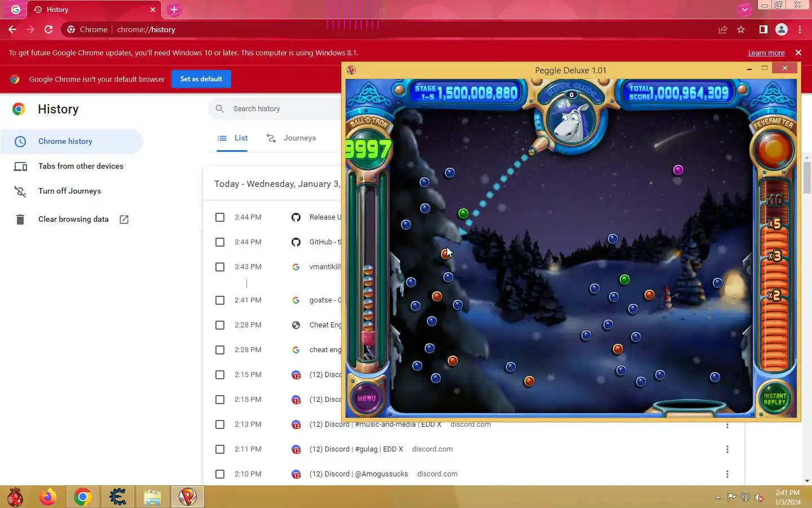Viewport: 812px width, 508px height.
Task: Check the 3:44 PM Release entry checkbox
Action: pos(220,217)
